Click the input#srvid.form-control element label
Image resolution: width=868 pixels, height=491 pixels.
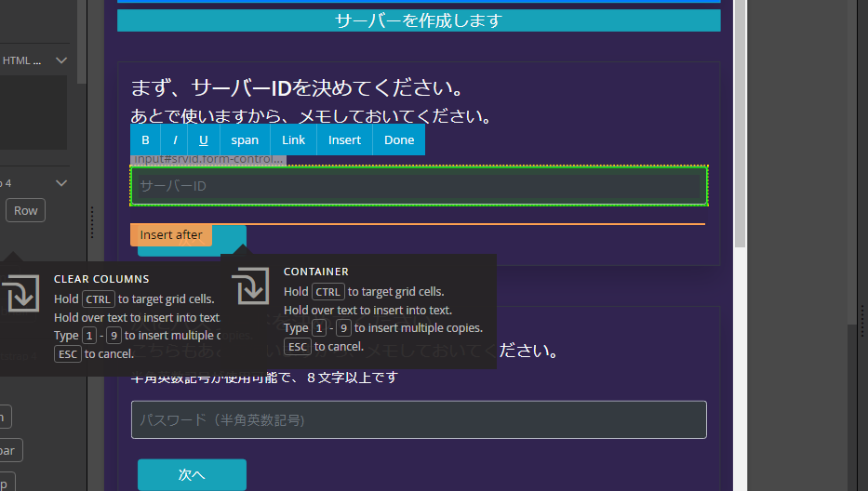208,159
